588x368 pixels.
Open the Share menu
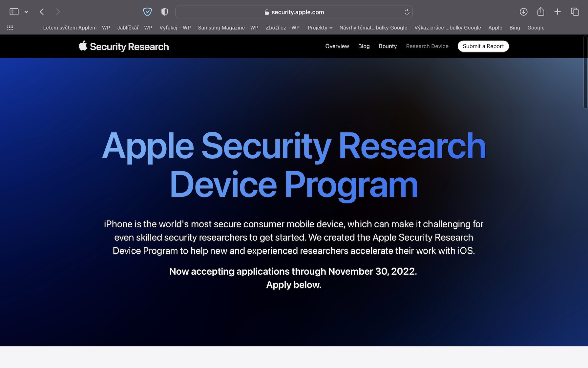point(541,12)
